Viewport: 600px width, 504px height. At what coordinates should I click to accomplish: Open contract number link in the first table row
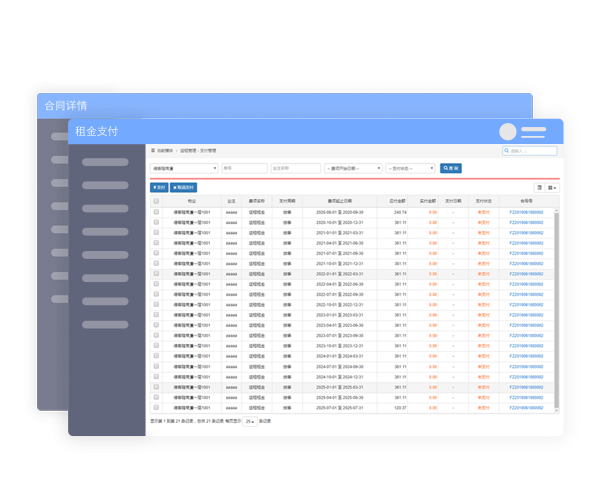point(526,212)
